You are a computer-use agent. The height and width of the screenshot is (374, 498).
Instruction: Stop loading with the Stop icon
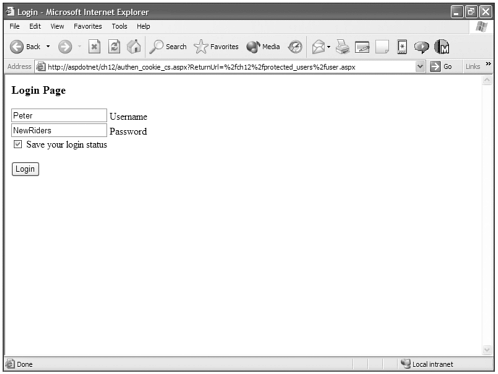pos(94,47)
